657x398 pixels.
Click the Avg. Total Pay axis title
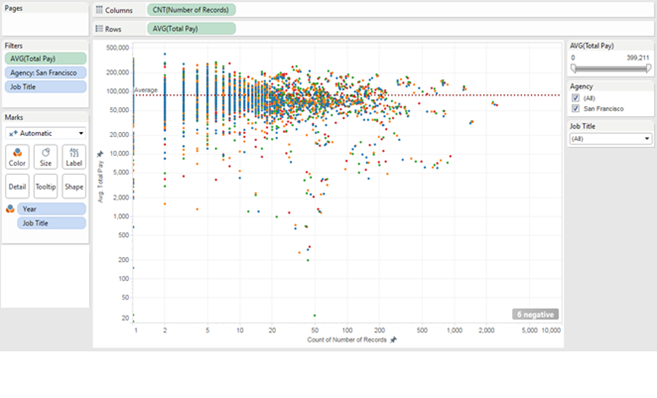tap(100, 181)
